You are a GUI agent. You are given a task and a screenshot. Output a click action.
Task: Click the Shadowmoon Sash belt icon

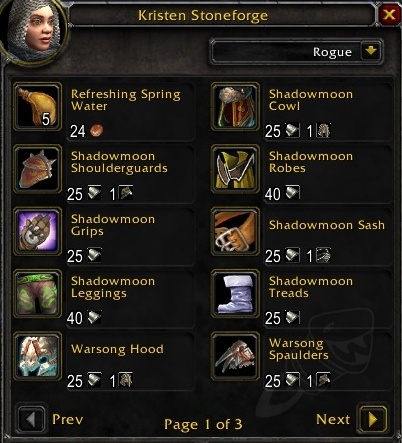(x=235, y=232)
